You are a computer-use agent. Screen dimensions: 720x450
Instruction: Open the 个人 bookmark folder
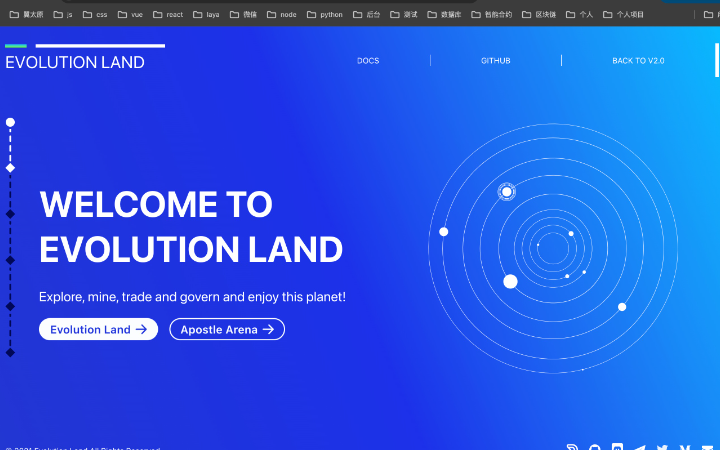[579, 15]
